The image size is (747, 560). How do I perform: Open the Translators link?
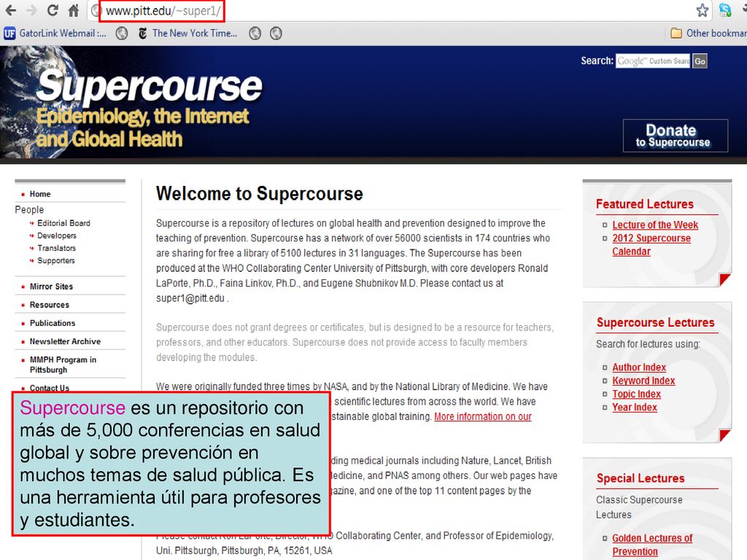57,248
